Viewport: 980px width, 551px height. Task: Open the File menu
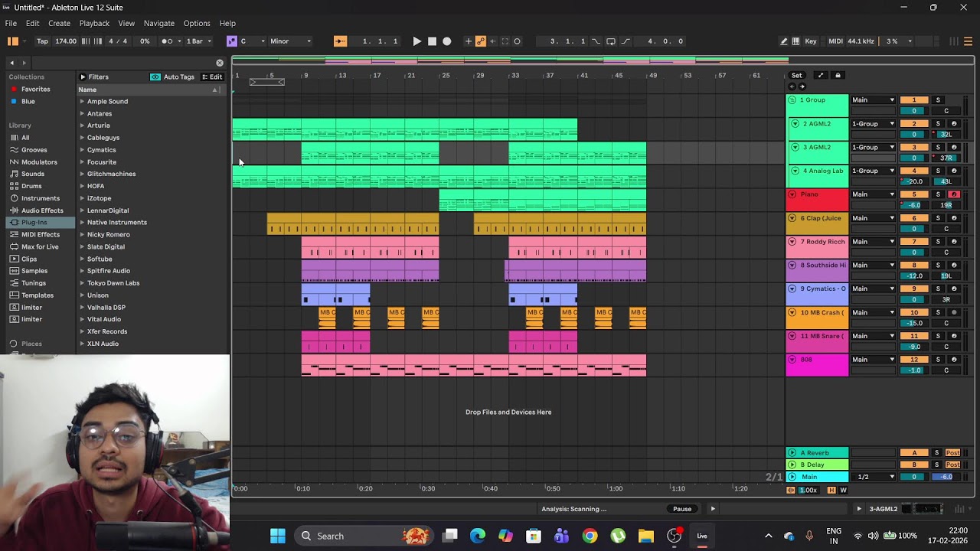11,23
